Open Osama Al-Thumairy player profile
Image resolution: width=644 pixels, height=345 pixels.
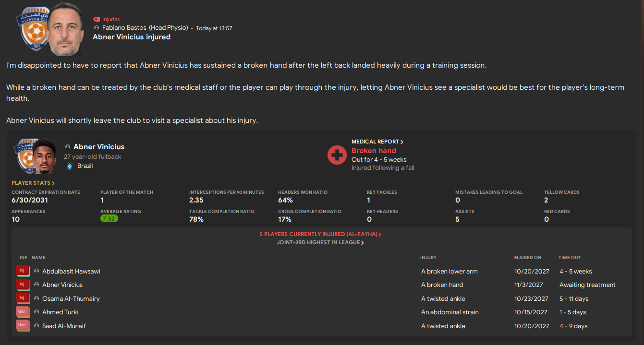(x=71, y=298)
